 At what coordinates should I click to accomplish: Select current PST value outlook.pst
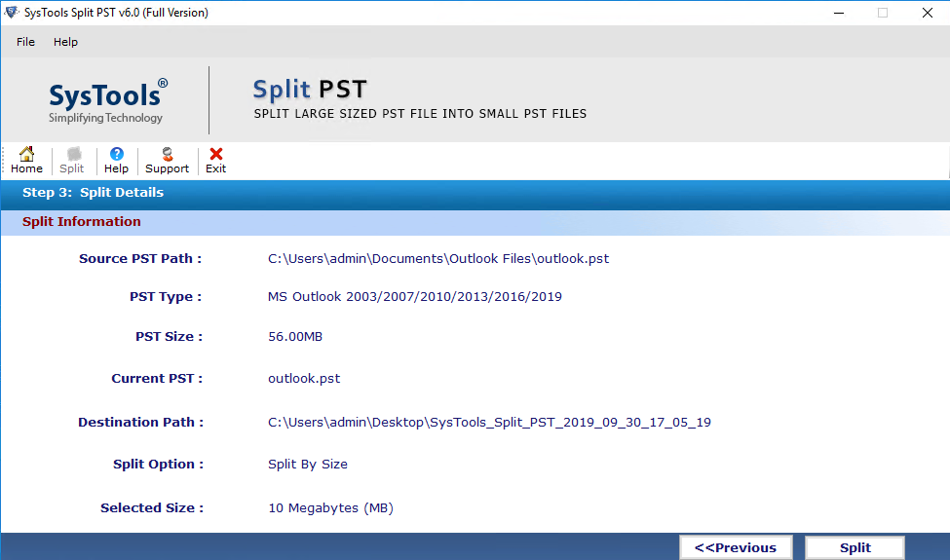tap(304, 379)
